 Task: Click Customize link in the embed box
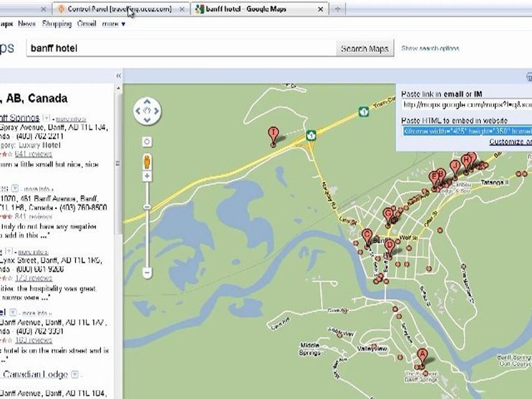tap(510, 142)
